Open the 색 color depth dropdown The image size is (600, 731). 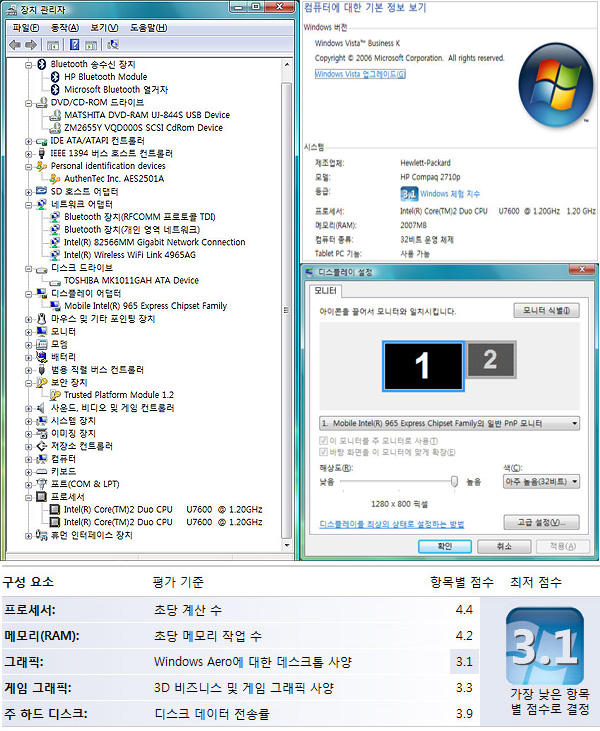point(541,482)
